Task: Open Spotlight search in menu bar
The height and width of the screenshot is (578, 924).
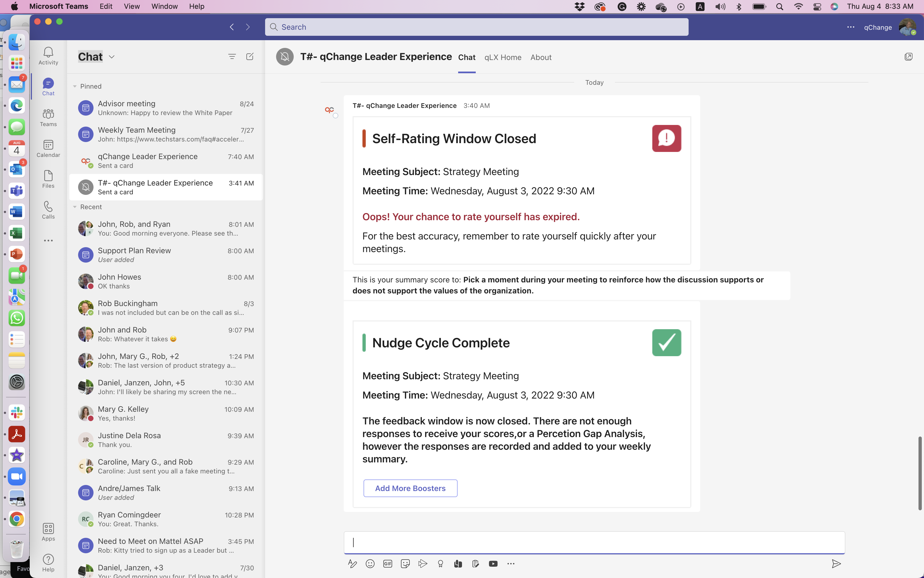Action: point(780,7)
